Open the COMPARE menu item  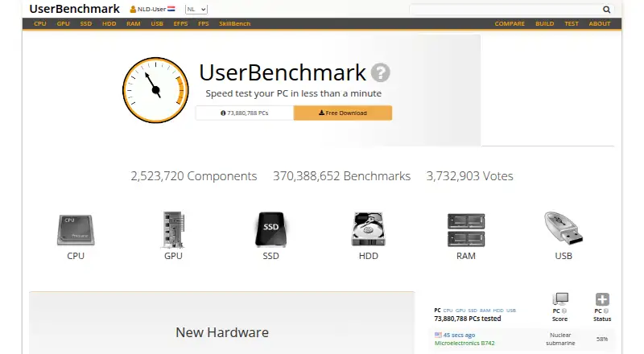tap(510, 23)
